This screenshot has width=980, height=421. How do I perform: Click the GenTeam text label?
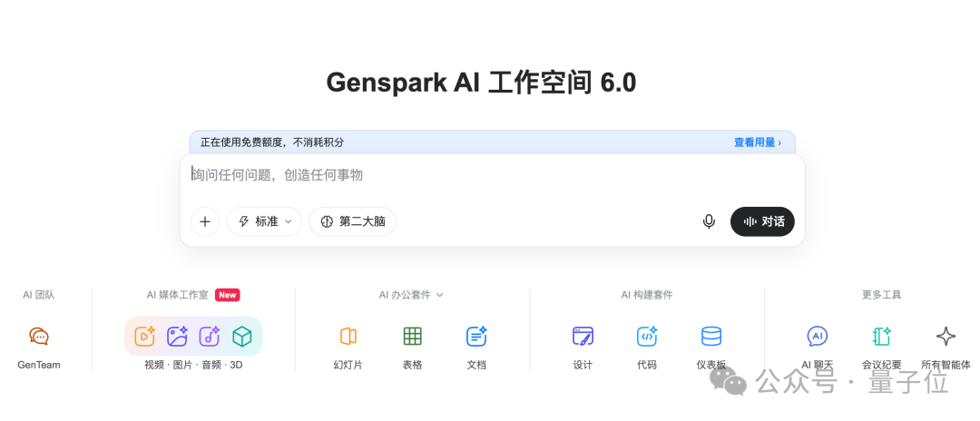[x=39, y=365]
